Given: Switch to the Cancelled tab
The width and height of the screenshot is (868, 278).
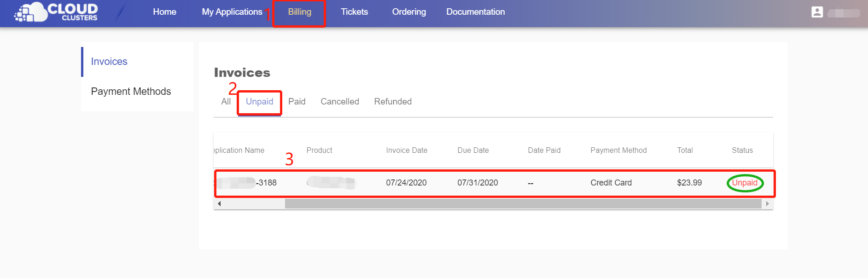Looking at the screenshot, I should point(339,102).
